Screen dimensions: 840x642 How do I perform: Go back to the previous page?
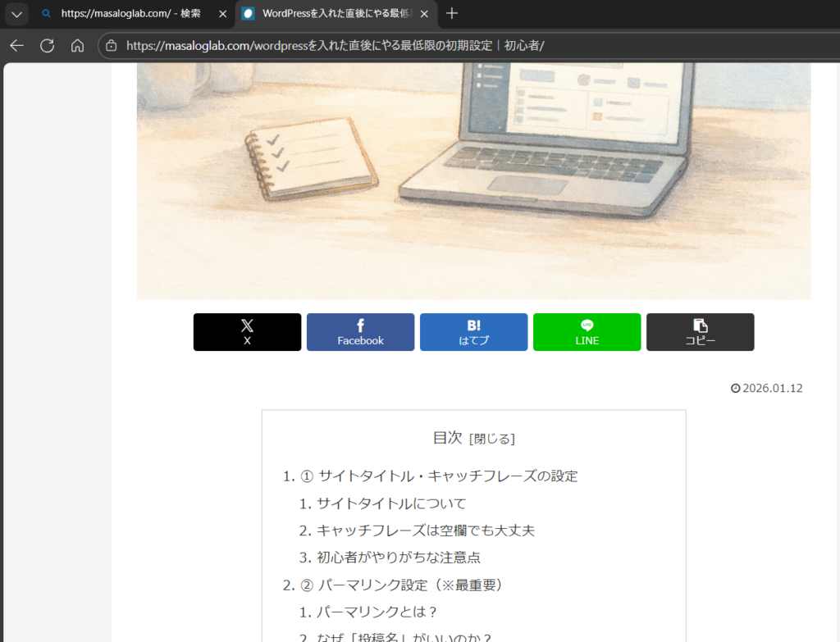click(x=16, y=45)
